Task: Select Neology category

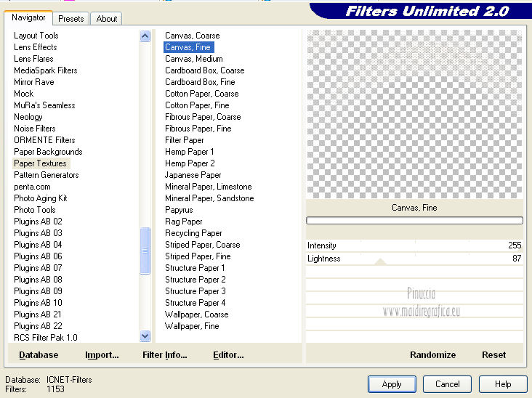Action: pos(28,117)
